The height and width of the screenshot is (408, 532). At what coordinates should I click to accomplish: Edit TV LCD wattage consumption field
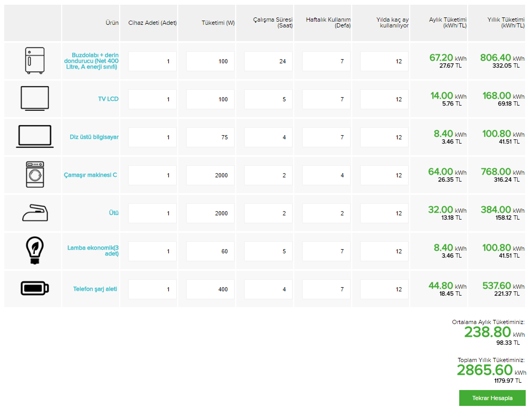point(210,99)
